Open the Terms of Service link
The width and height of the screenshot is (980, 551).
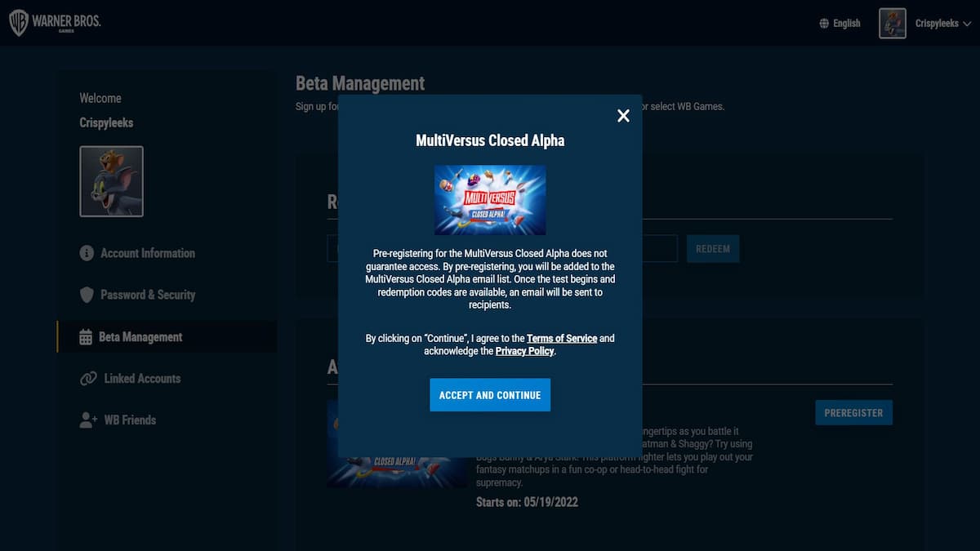tap(562, 338)
